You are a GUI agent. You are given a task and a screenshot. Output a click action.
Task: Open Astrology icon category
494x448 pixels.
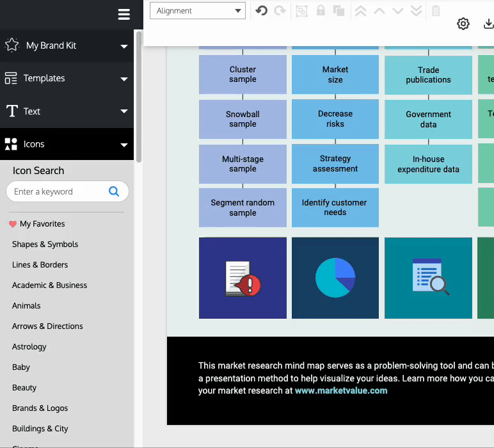pos(29,346)
